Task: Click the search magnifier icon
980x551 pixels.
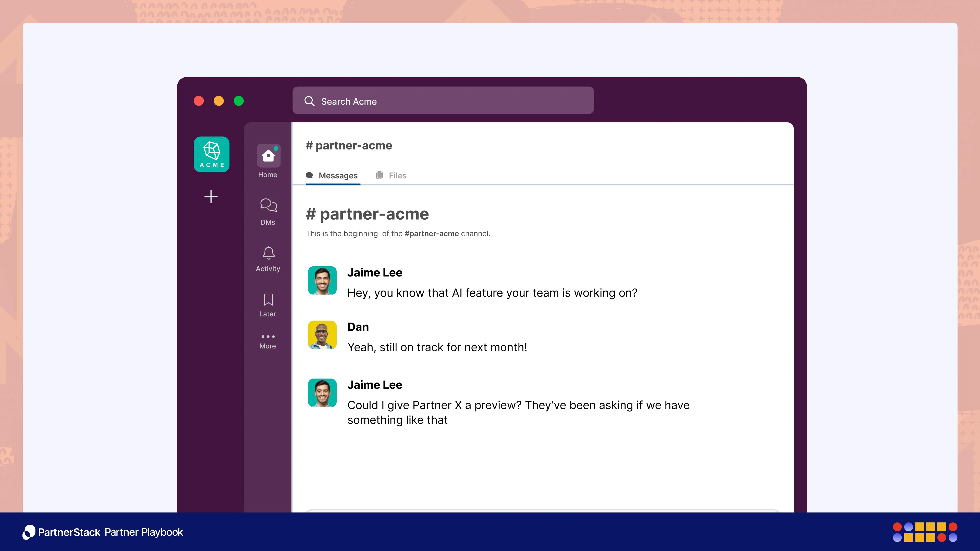Action: point(310,101)
